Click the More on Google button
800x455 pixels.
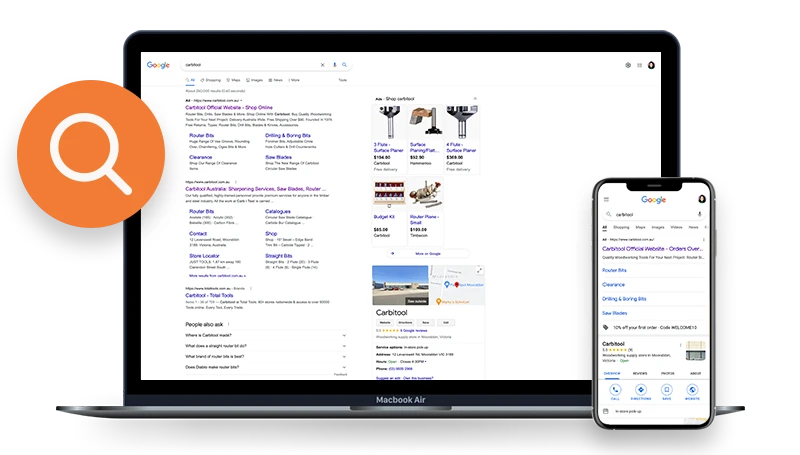point(427,253)
